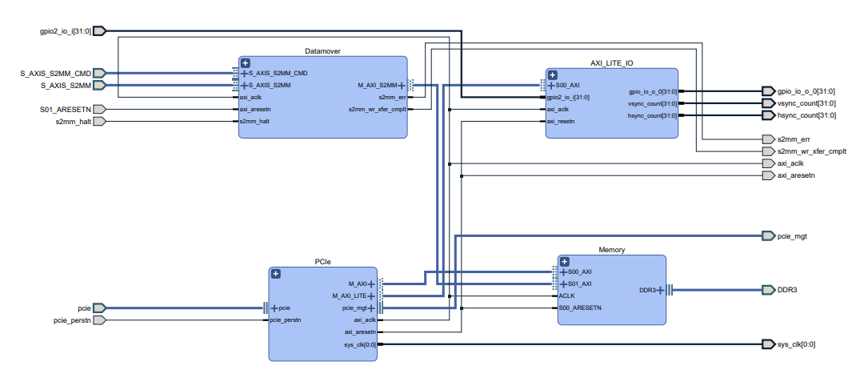The width and height of the screenshot is (868, 378).
Task: Select the vsync_count[31:0] output port icon
Action: tap(768, 103)
